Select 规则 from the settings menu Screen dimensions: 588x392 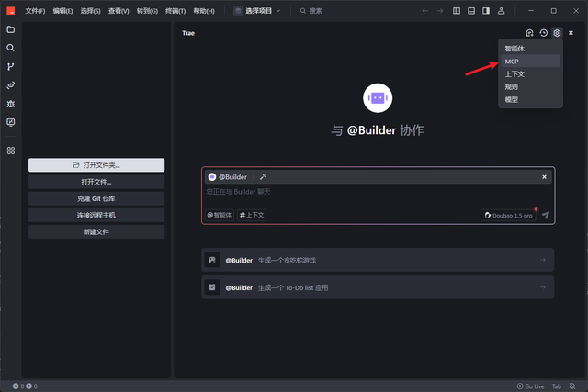tap(530, 86)
